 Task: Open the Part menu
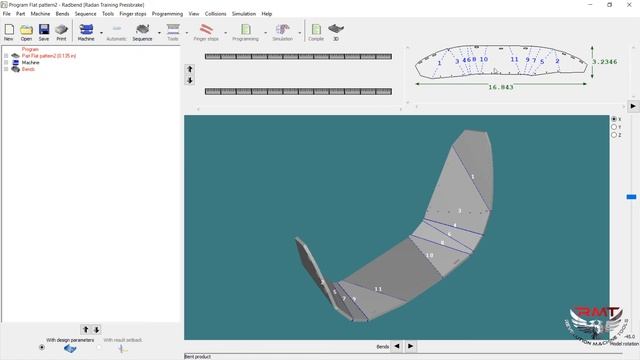tap(20, 14)
